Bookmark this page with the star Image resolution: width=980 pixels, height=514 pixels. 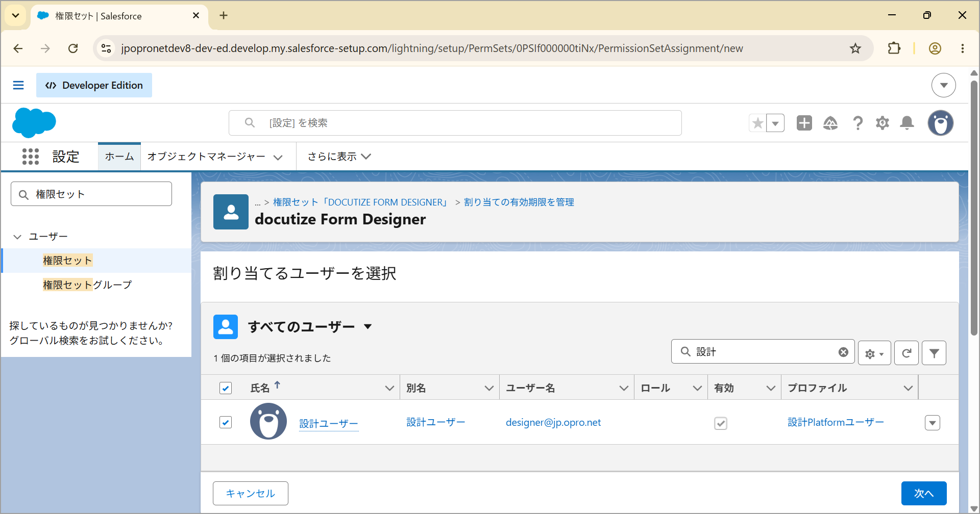click(855, 48)
